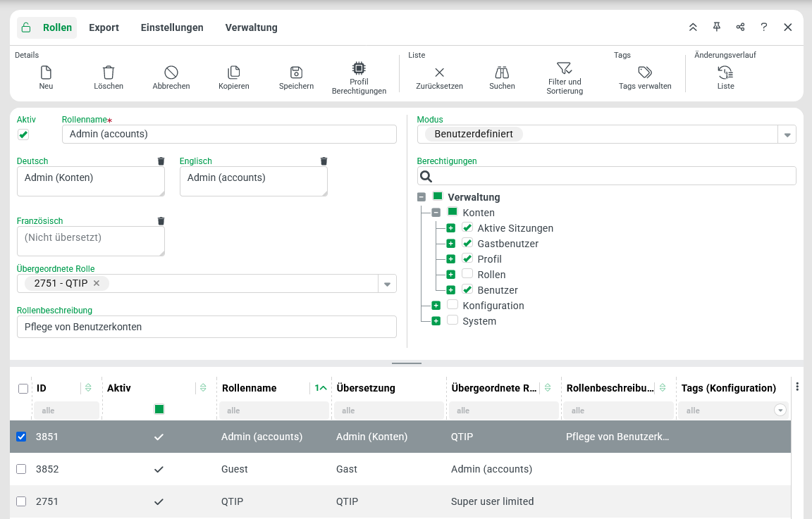
Task: Delete the Französisch translation with trash icon
Action: pos(161,221)
